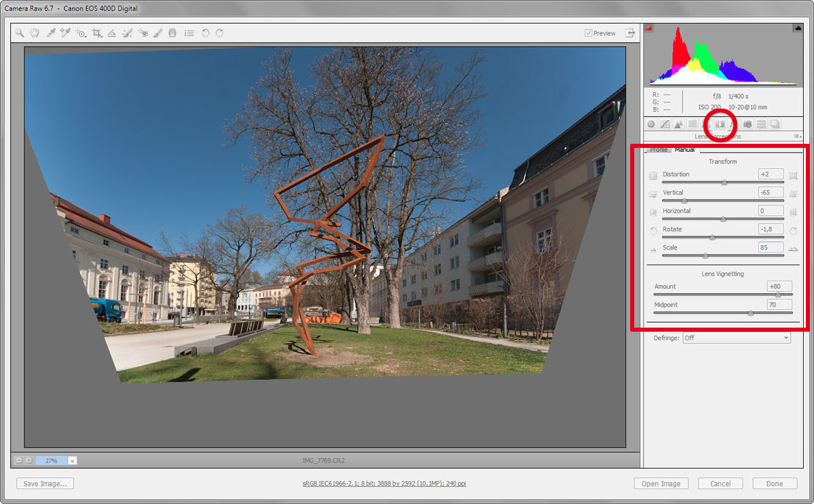Select the Red Eye Removal tool
Image resolution: width=814 pixels, height=504 pixels.
pyautogui.click(x=142, y=33)
